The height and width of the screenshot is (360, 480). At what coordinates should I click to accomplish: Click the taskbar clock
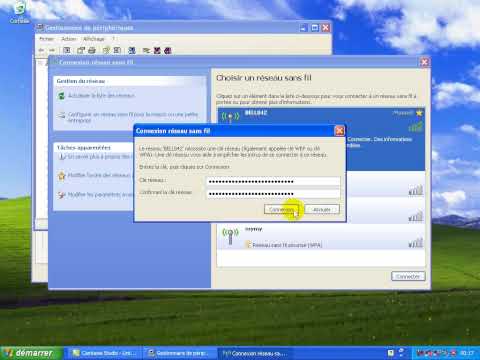tap(467, 353)
